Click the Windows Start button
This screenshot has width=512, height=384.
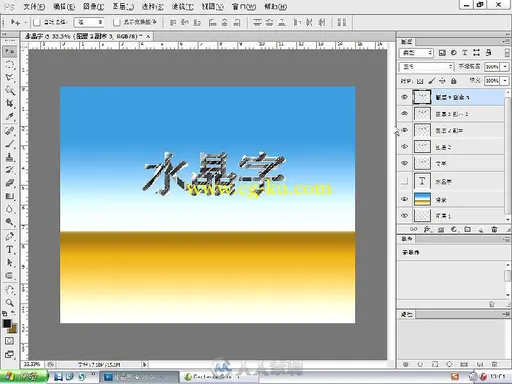tap(23, 377)
